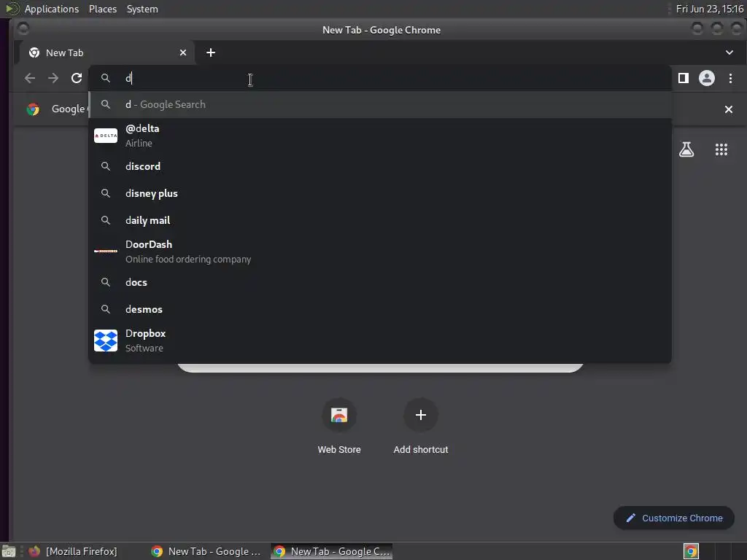The height and width of the screenshot is (560, 747).
Task: Expand the tab search chevron
Action: click(x=729, y=52)
